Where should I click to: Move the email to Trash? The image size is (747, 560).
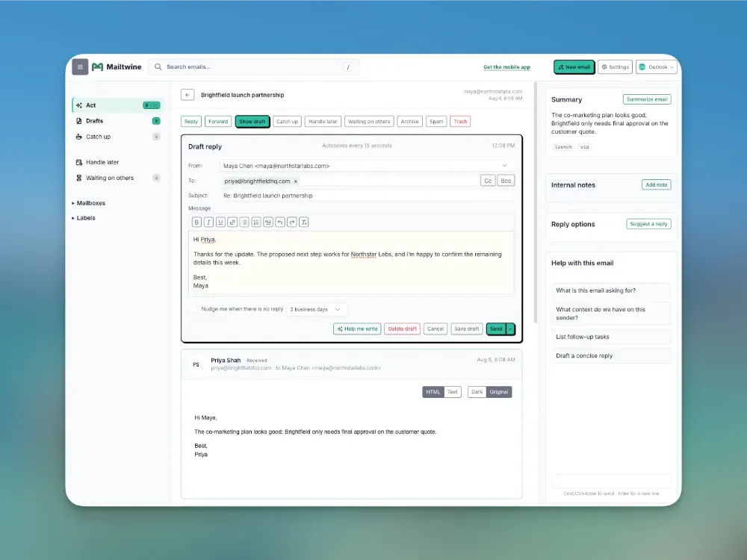pos(460,122)
